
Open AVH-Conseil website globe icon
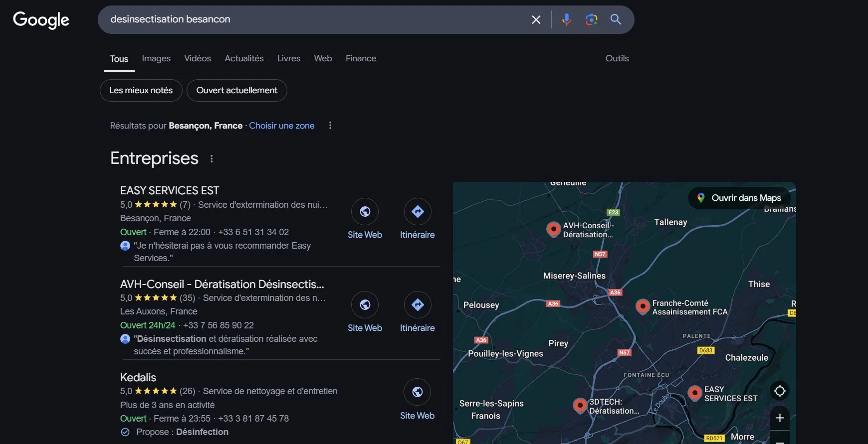click(x=365, y=305)
